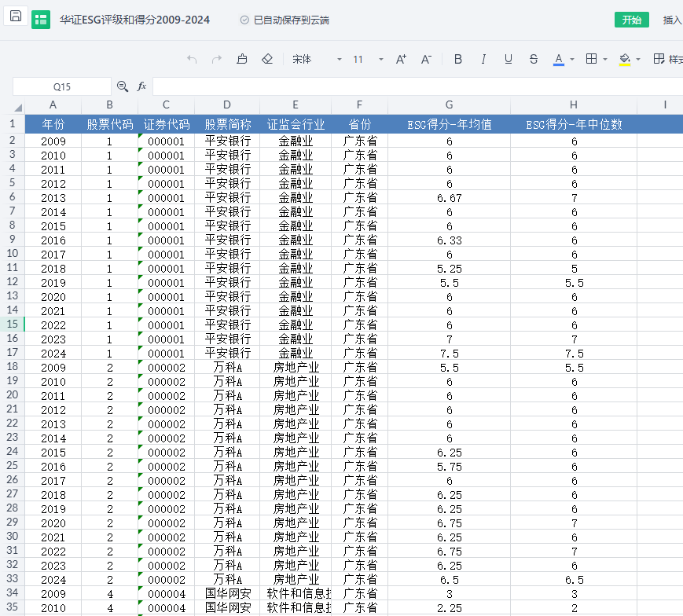Select the format painter tool
This screenshot has width=683, height=616.
coord(242,59)
